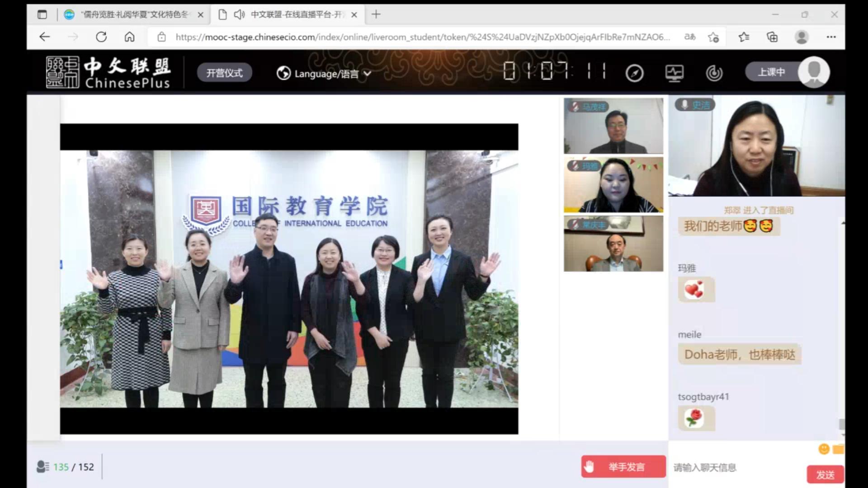Toggle the 上课中 class status switch
This screenshot has width=868, height=488.
[771, 72]
